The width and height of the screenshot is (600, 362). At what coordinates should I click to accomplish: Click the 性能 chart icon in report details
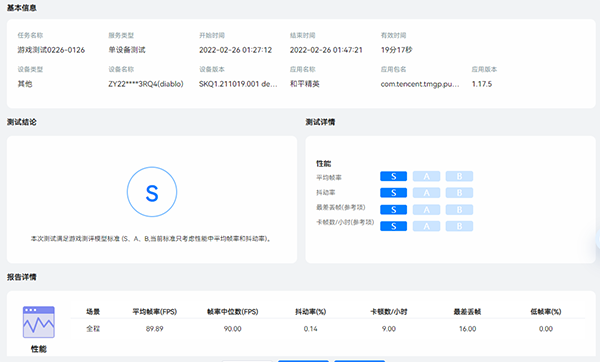(x=39, y=322)
